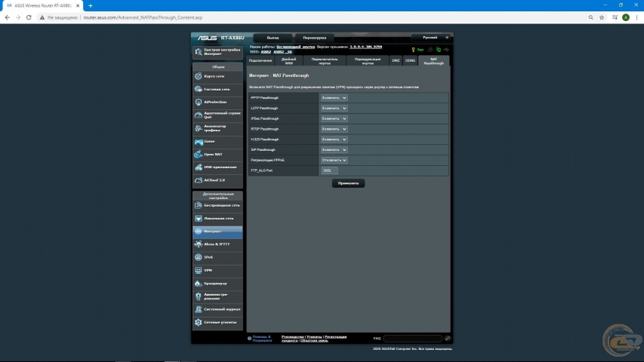644x362 pixels.
Task: Open IPv6 settings page
Action: [x=217, y=257]
